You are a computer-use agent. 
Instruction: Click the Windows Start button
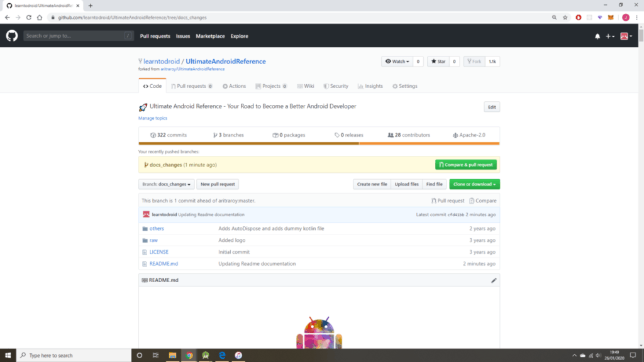tap(7, 355)
